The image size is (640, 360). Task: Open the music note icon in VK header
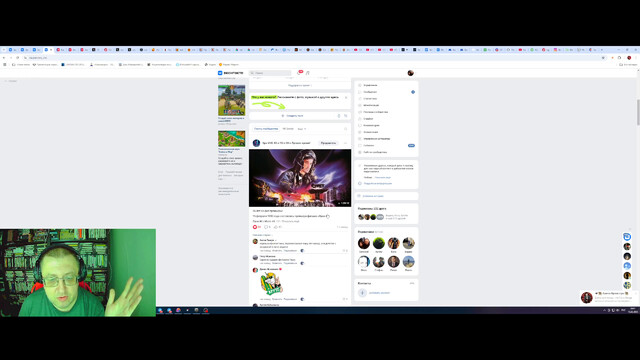click(x=308, y=73)
